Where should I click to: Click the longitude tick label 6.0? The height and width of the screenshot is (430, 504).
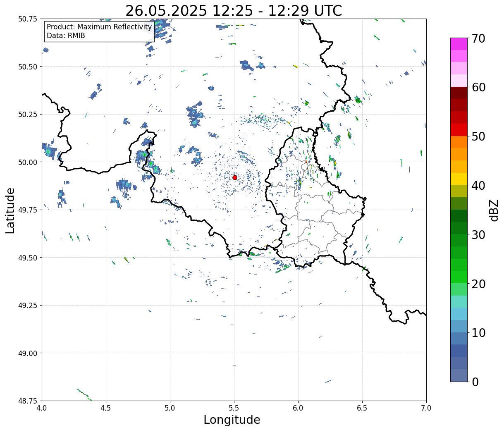pyautogui.click(x=298, y=408)
